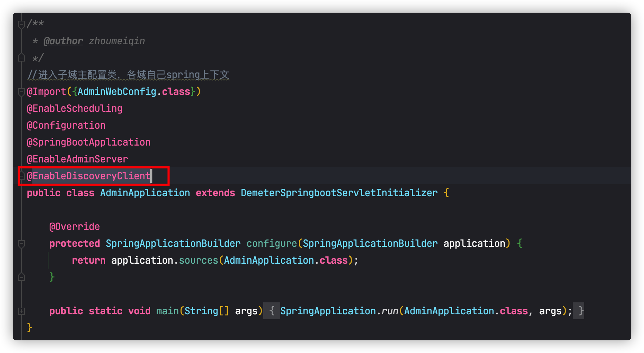Image resolution: width=644 pixels, height=353 pixels.
Task: Click the fold marker beside @EnableDiscoveryClient
Action: click(22, 175)
